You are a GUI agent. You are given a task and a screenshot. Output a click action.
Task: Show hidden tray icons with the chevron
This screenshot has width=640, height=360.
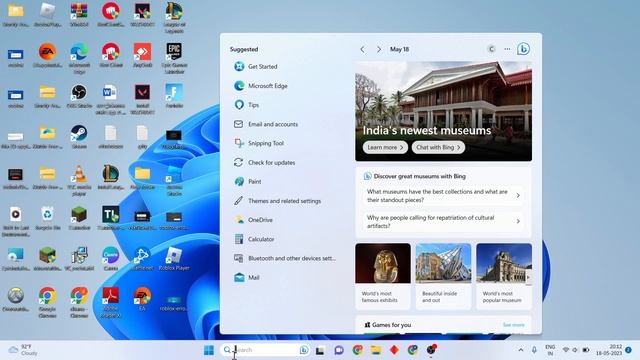(521, 350)
